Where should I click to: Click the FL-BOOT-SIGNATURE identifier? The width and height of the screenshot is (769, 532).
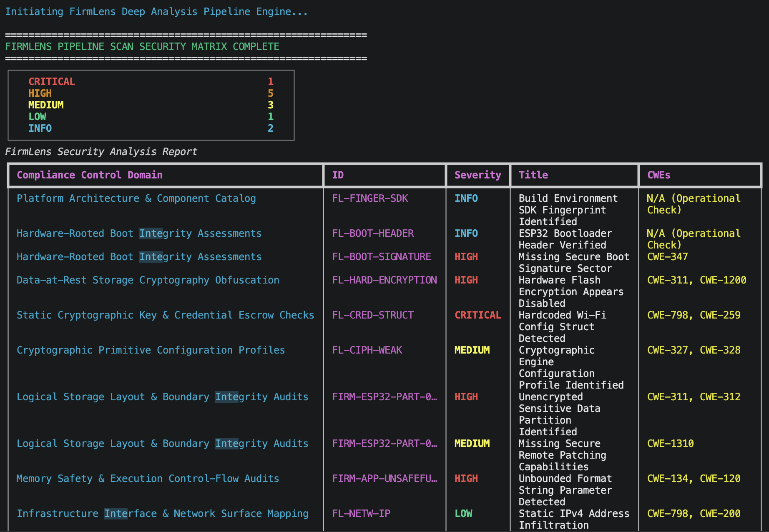tap(382, 257)
